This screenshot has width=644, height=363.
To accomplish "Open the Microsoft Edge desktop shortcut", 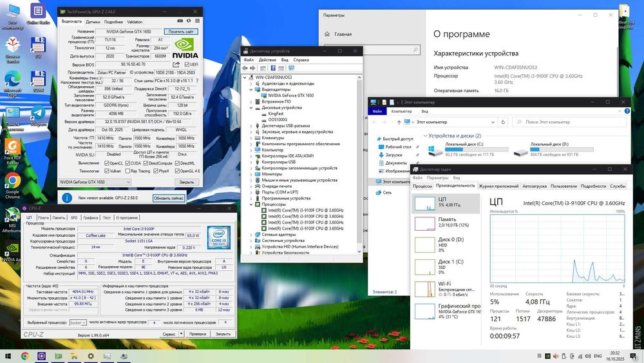I will point(12,83).
